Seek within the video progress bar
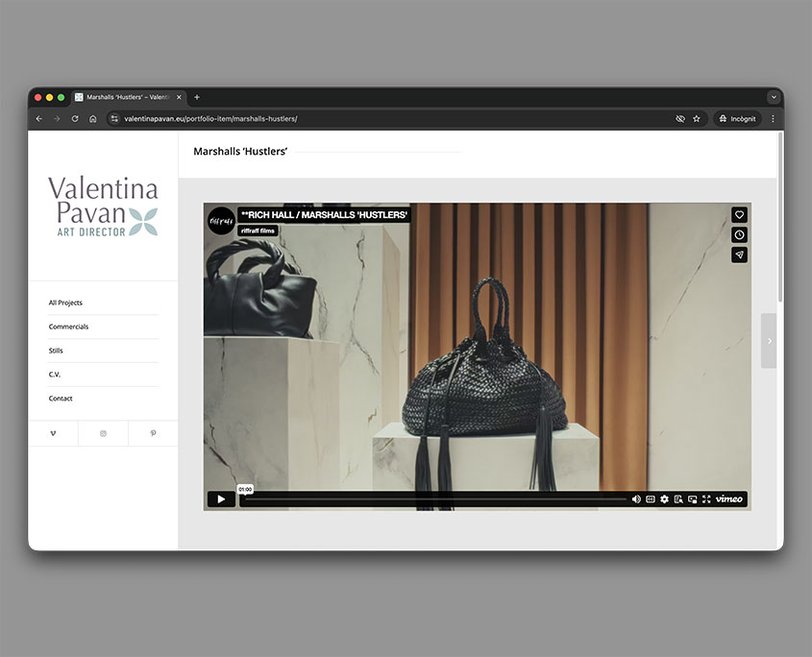Screen dimensions: 812x657 point(432,499)
